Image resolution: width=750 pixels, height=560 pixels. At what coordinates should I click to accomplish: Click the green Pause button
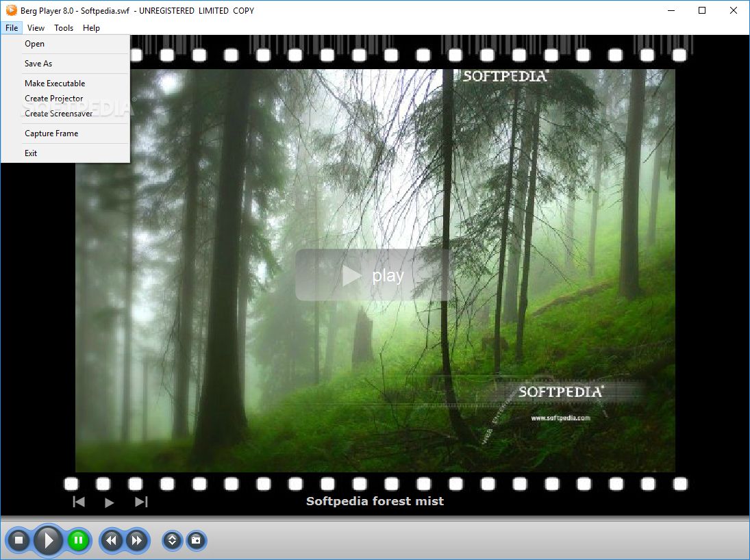[78, 540]
